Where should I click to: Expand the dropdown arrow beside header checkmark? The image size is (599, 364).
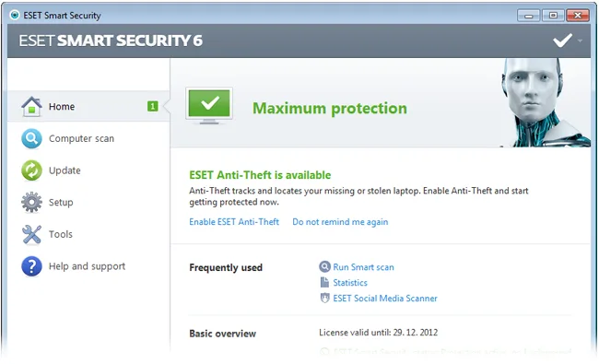(x=580, y=41)
